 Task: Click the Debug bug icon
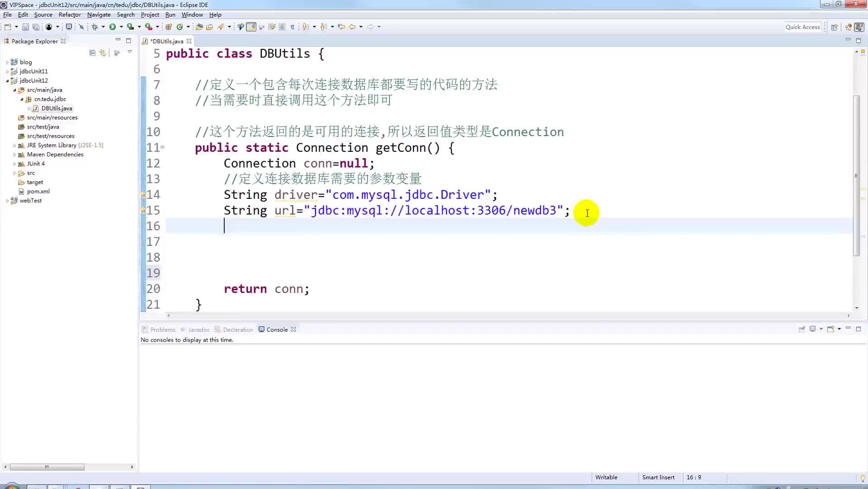[94, 27]
